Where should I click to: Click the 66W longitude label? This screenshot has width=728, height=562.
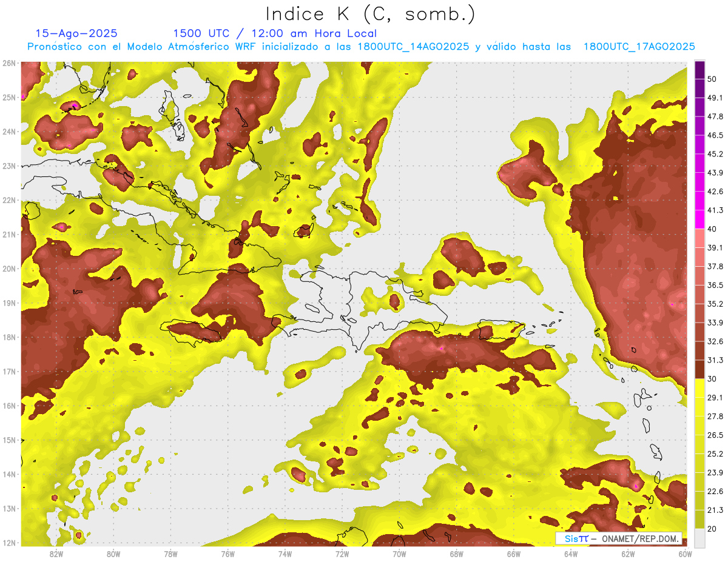pyautogui.click(x=514, y=554)
